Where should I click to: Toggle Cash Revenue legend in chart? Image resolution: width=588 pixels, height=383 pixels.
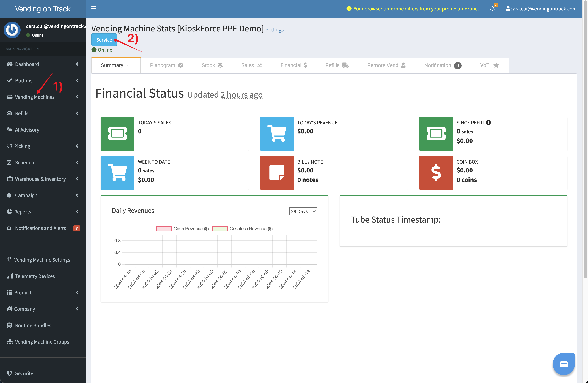pyautogui.click(x=183, y=229)
